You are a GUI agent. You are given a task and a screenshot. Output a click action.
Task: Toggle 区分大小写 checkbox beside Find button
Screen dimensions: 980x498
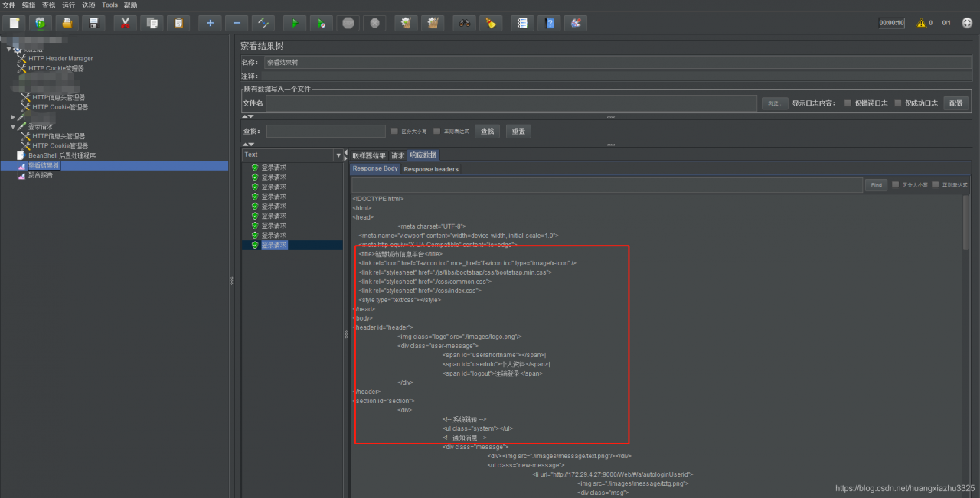click(896, 185)
